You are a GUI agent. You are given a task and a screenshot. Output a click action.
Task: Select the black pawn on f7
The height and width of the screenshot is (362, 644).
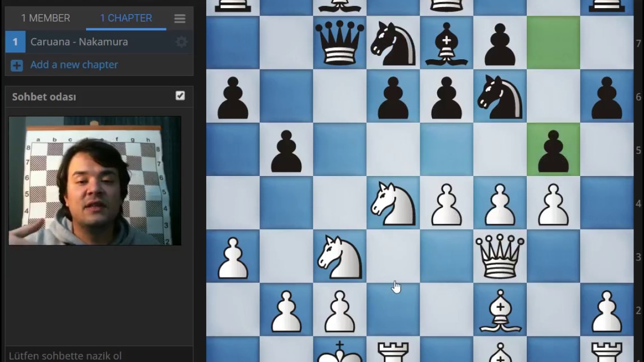(500, 45)
